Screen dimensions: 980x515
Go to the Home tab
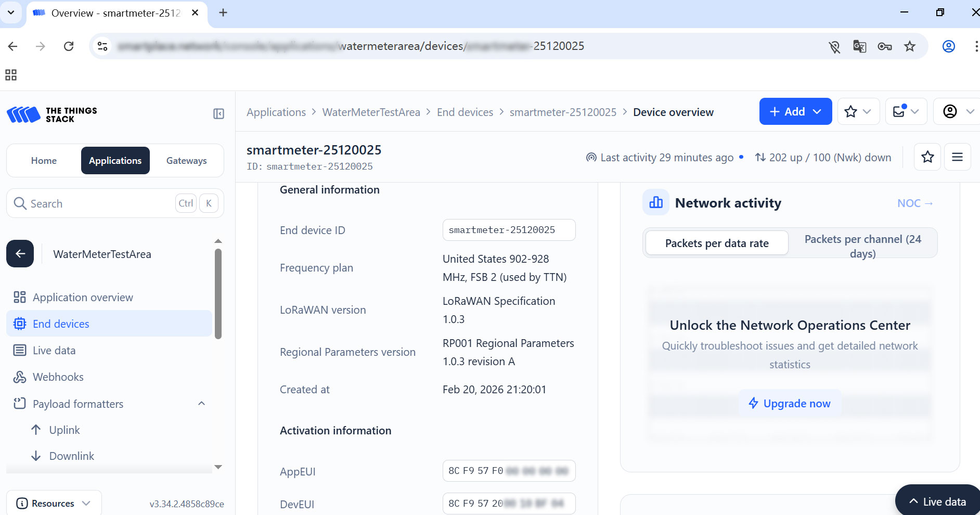click(44, 161)
